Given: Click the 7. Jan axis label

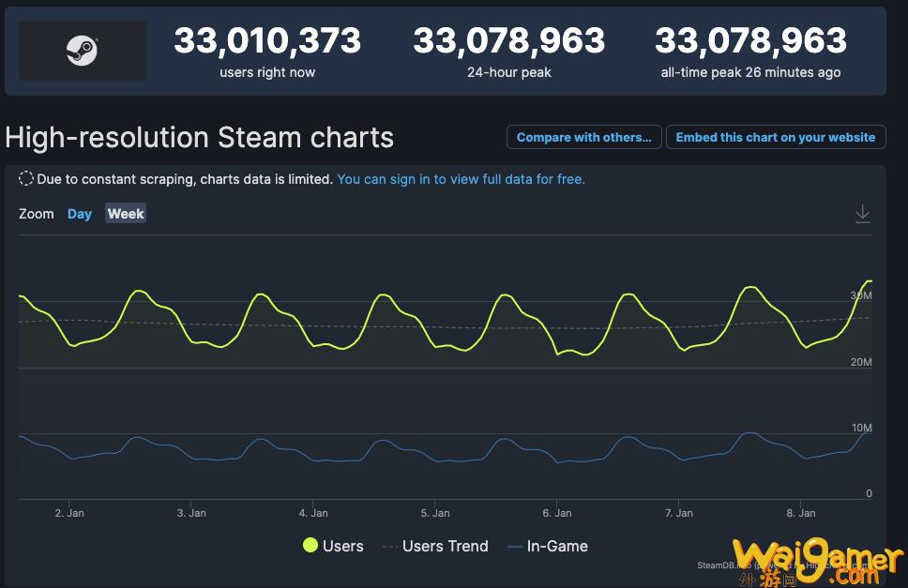Looking at the screenshot, I should point(679,513).
